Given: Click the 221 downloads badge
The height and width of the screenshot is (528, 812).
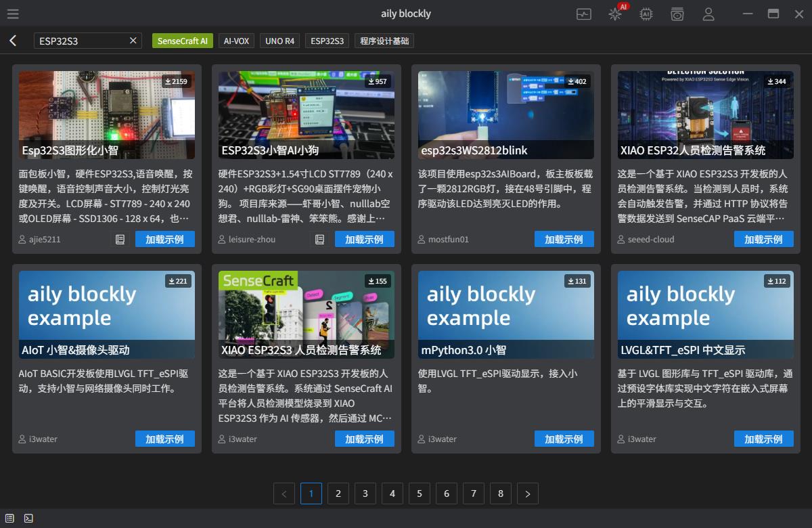Looking at the screenshot, I should 177,281.
